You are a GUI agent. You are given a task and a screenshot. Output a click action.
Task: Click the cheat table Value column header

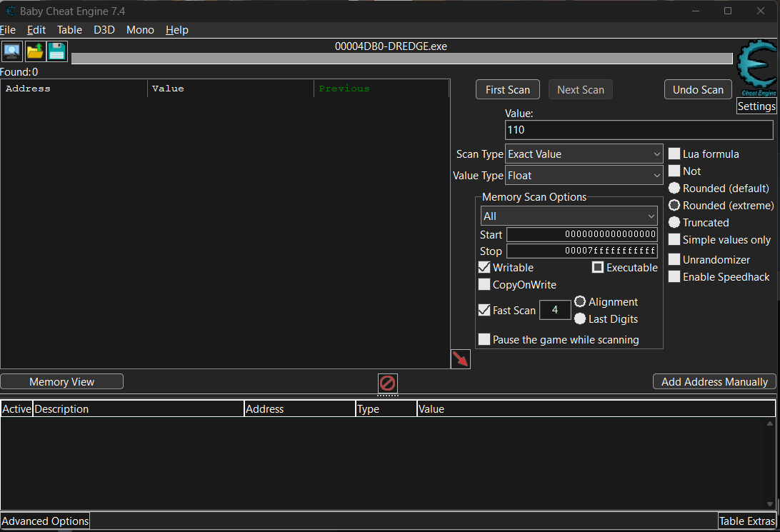(x=596, y=408)
